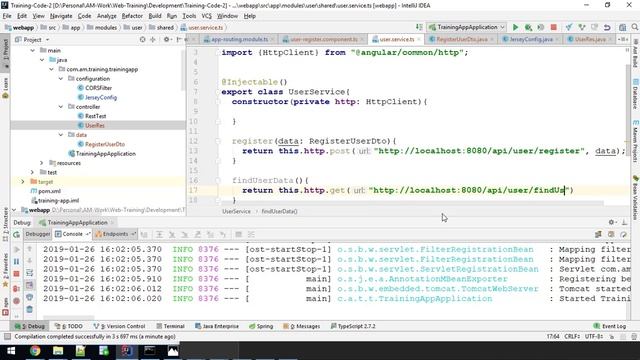Close the user.service.ts tab

(x=419, y=40)
